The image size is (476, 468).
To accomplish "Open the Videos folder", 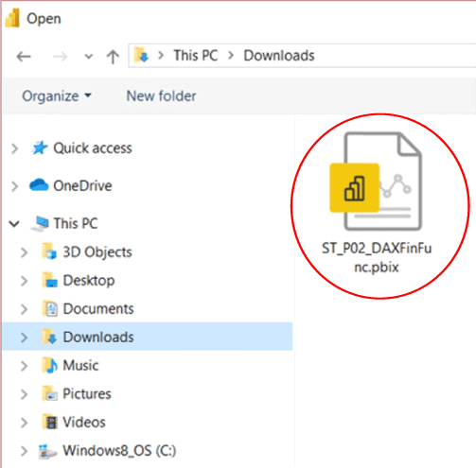I will [x=84, y=423].
